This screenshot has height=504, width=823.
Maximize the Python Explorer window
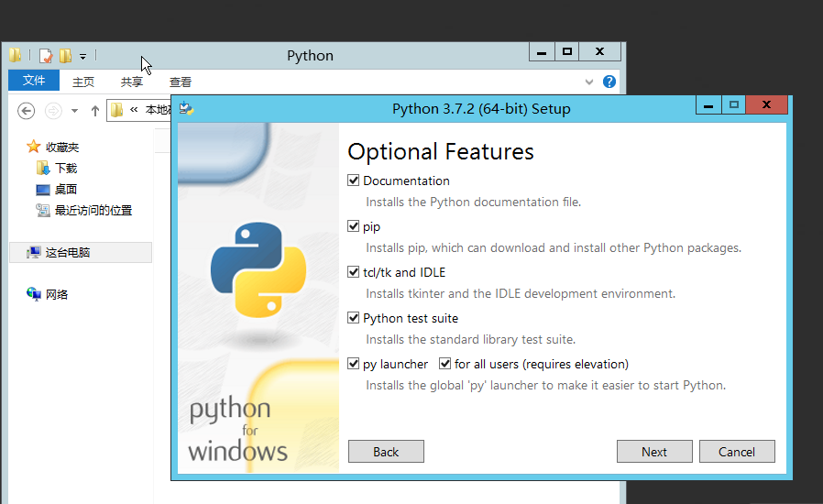coord(567,51)
